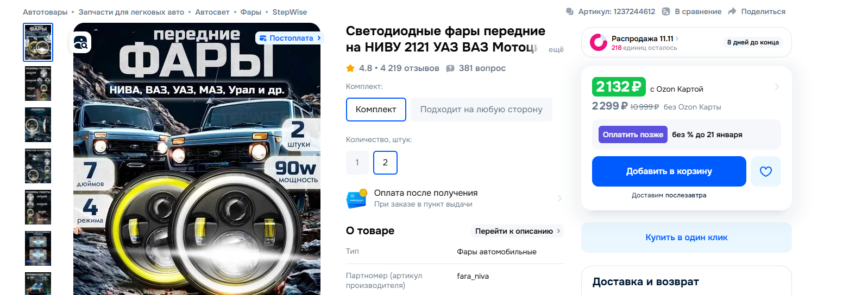Go to Автосвет breadcrumb
Image resolution: width=868 pixels, height=295 pixels.
(x=212, y=12)
